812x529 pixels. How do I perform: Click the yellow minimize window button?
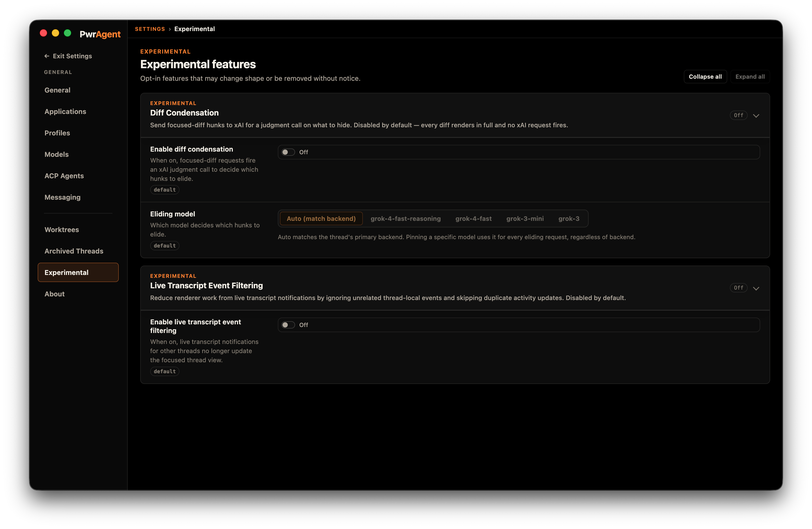(55, 33)
